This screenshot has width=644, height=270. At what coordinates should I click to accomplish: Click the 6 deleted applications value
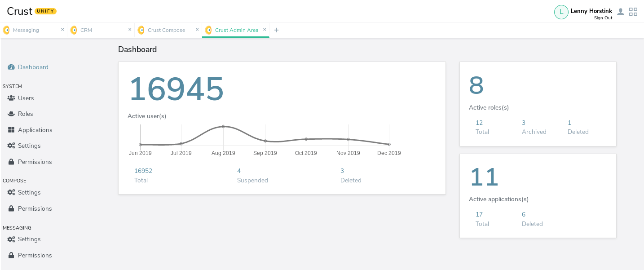click(x=524, y=214)
